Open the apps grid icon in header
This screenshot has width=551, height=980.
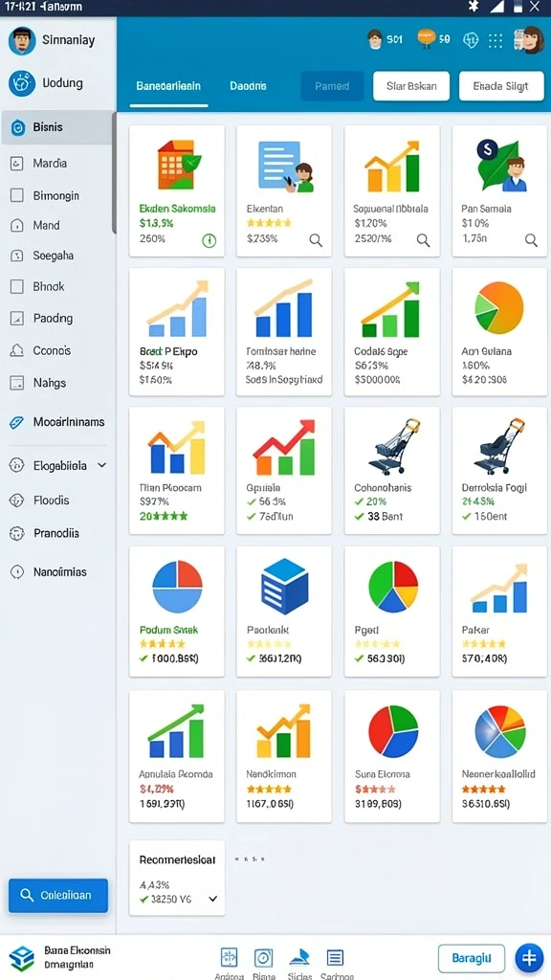coord(496,40)
